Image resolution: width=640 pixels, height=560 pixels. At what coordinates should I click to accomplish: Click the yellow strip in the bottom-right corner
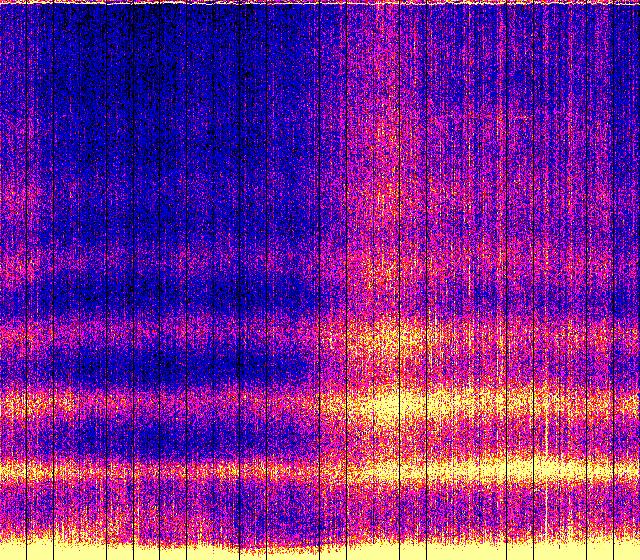coord(630,552)
